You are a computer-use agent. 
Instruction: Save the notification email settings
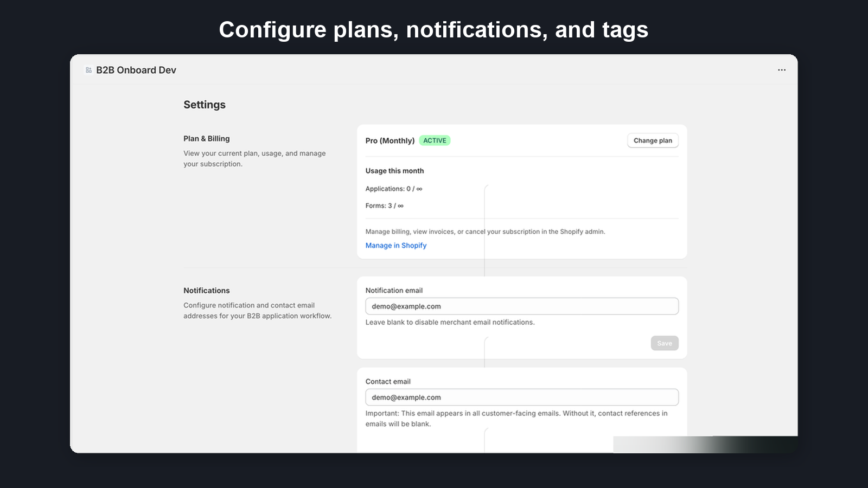point(664,343)
